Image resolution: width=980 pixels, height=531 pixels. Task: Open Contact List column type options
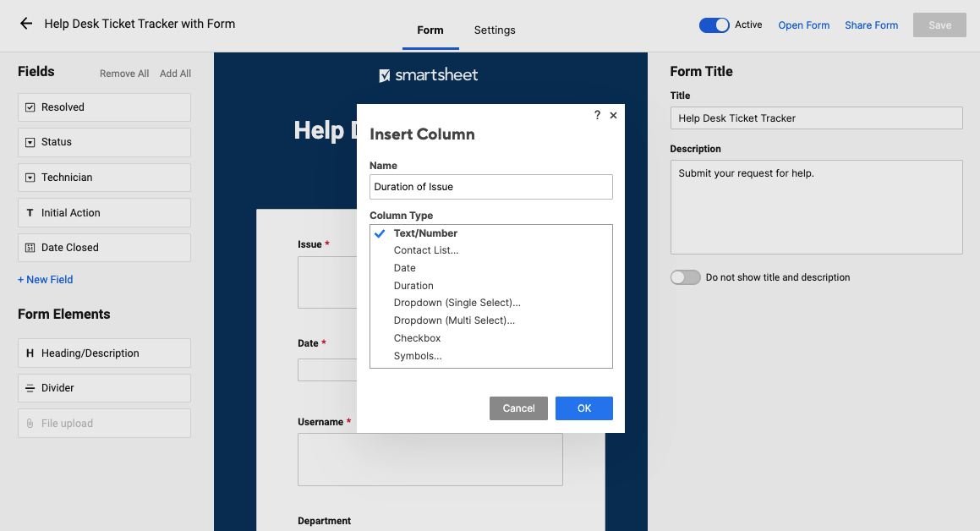(x=424, y=250)
